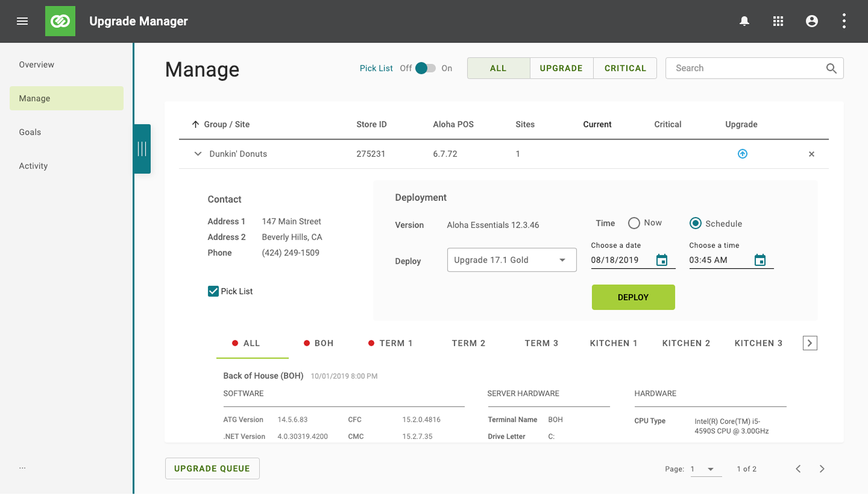Switch to the KITCHEN 3 tab
868x495 pixels.
point(758,344)
